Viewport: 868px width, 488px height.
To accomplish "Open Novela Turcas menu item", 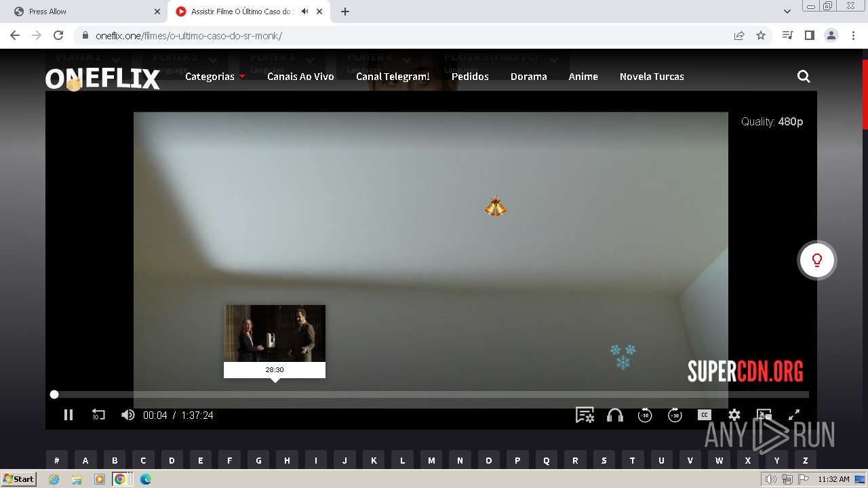I will coord(652,77).
